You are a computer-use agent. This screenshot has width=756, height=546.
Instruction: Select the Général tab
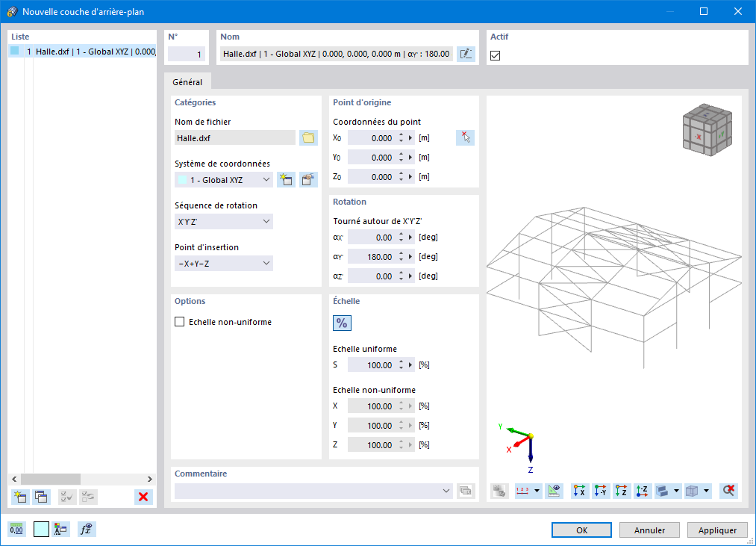coord(187,82)
